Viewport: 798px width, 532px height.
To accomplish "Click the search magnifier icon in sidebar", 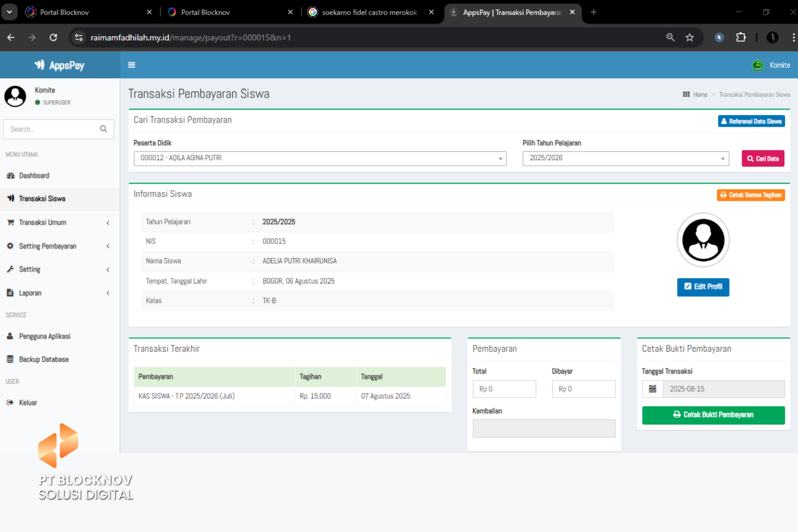I will 103,129.
